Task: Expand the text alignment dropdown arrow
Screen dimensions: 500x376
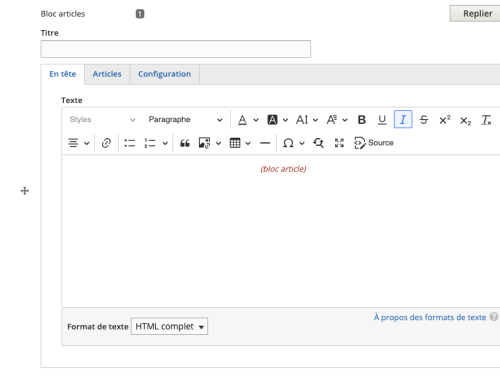Action: pos(87,143)
